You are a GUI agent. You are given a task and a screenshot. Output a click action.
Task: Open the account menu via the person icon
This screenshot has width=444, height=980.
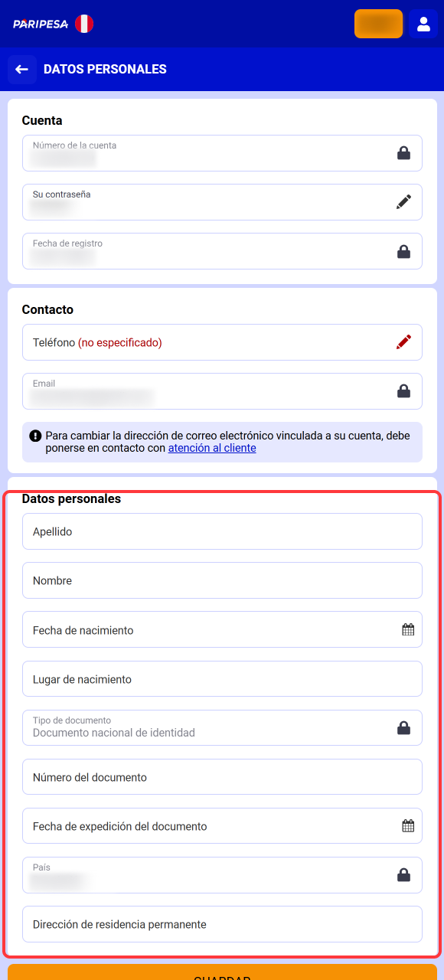pos(423,23)
